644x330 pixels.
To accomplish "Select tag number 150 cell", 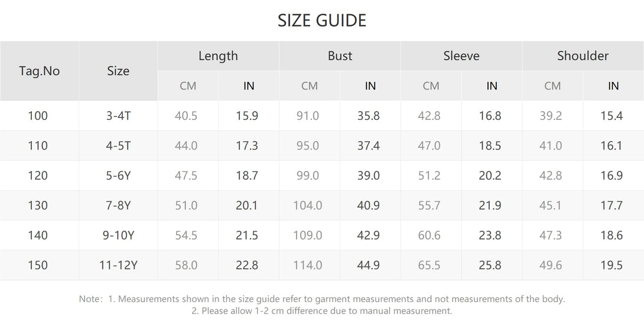I will (38, 265).
